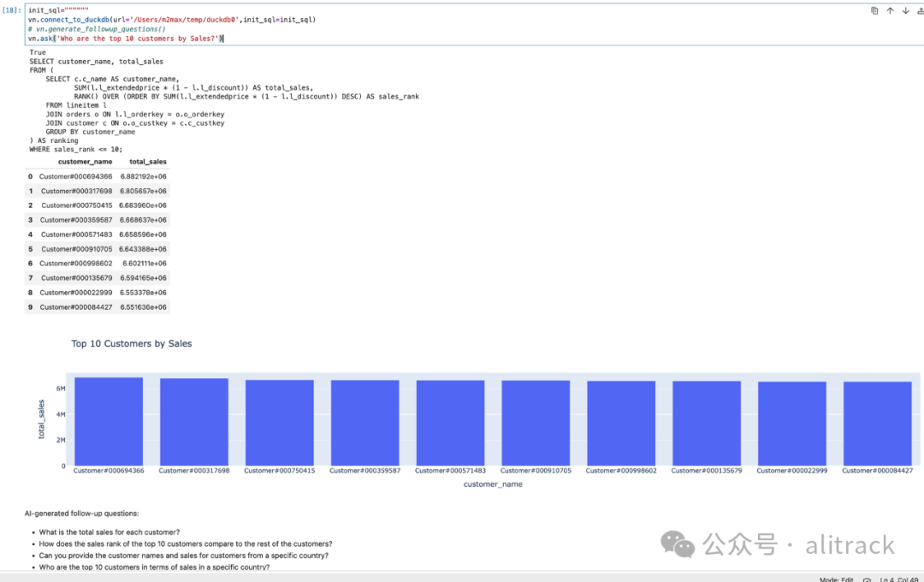Click the chart bar for Customer#000998602
The width and height of the screenshot is (924, 582).
pyautogui.click(x=621, y=424)
